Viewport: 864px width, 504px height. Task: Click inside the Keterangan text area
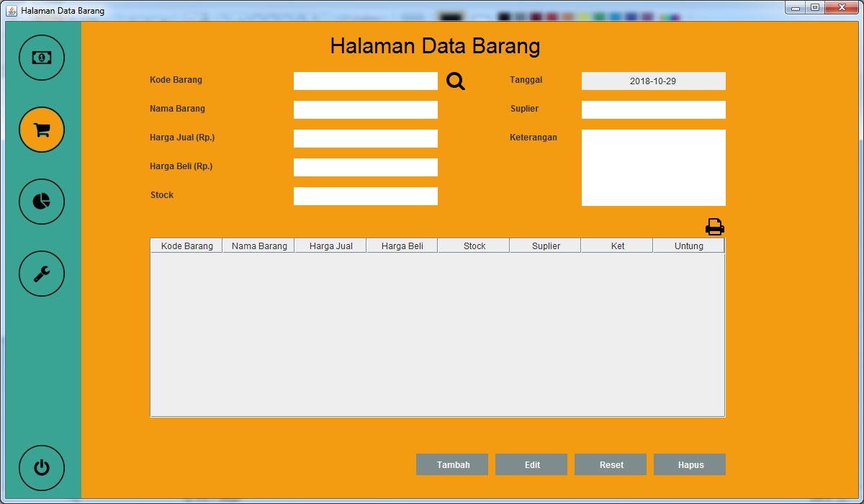[x=653, y=167]
